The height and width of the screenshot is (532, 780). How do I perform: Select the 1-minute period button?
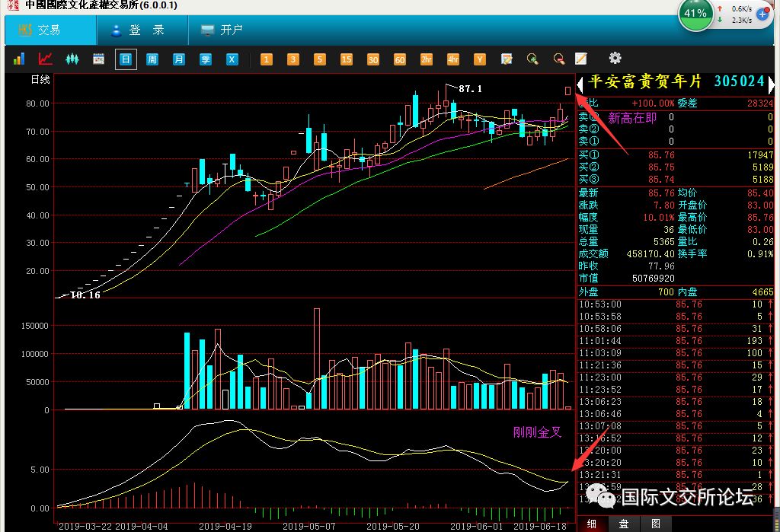coord(266,59)
